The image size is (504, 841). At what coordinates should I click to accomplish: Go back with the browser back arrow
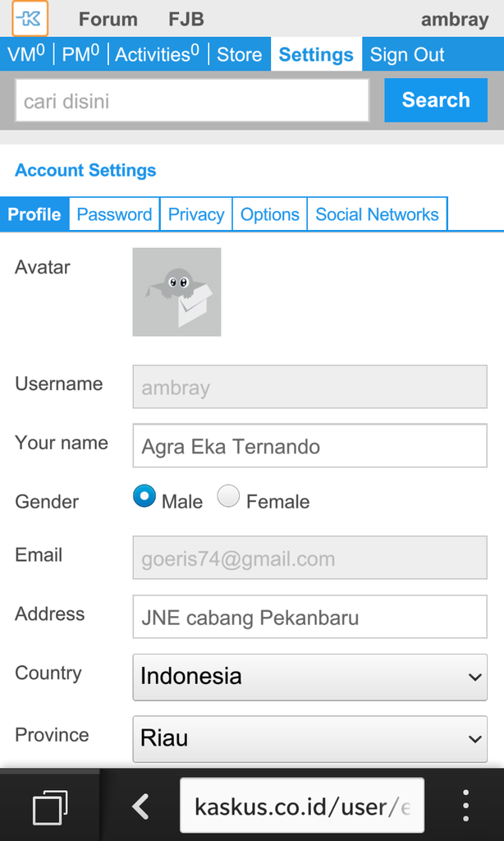[x=141, y=807]
